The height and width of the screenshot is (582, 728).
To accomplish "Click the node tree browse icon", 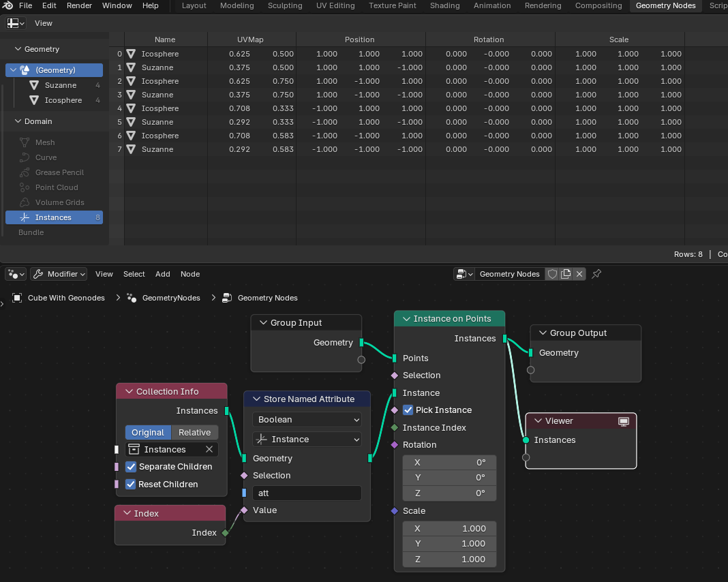I will point(464,274).
